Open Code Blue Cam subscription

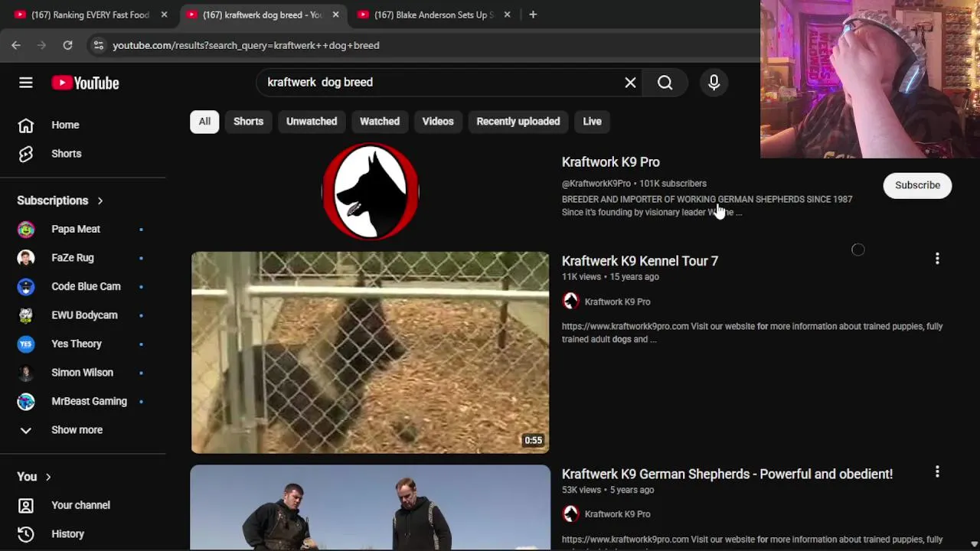click(83, 286)
